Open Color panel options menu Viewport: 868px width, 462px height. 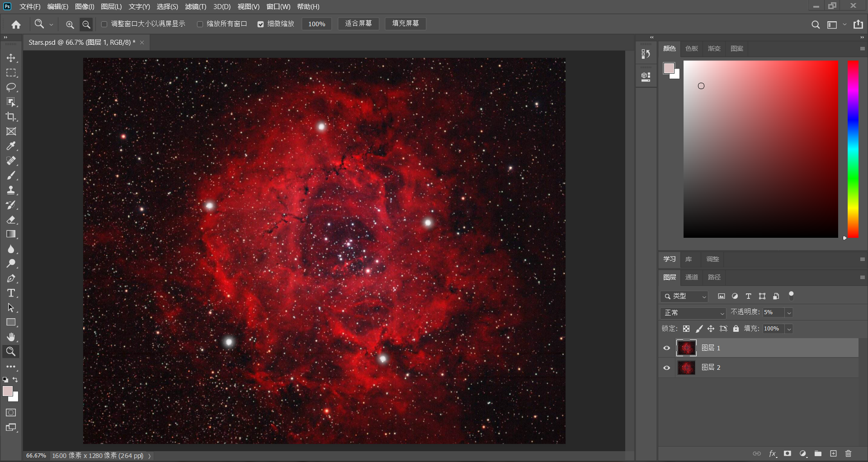pos(862,48)
